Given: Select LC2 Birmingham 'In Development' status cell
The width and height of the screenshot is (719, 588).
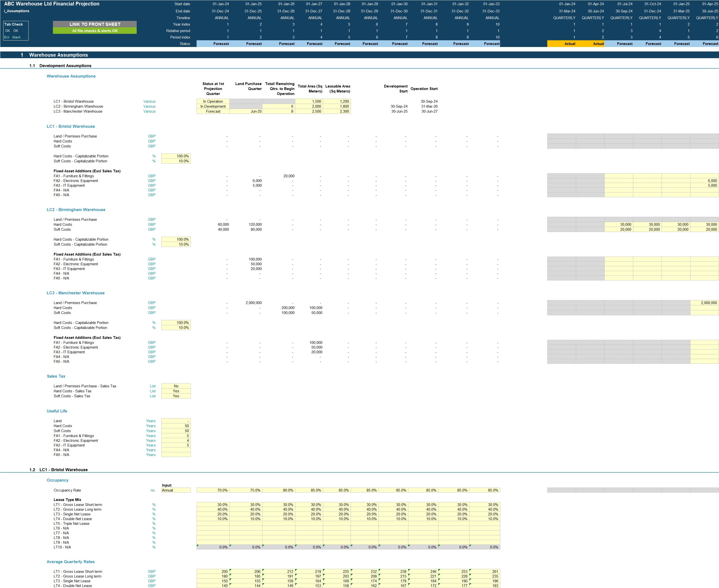Looking at the screenshot, I should pyautogui.click(x=213, y=106).
